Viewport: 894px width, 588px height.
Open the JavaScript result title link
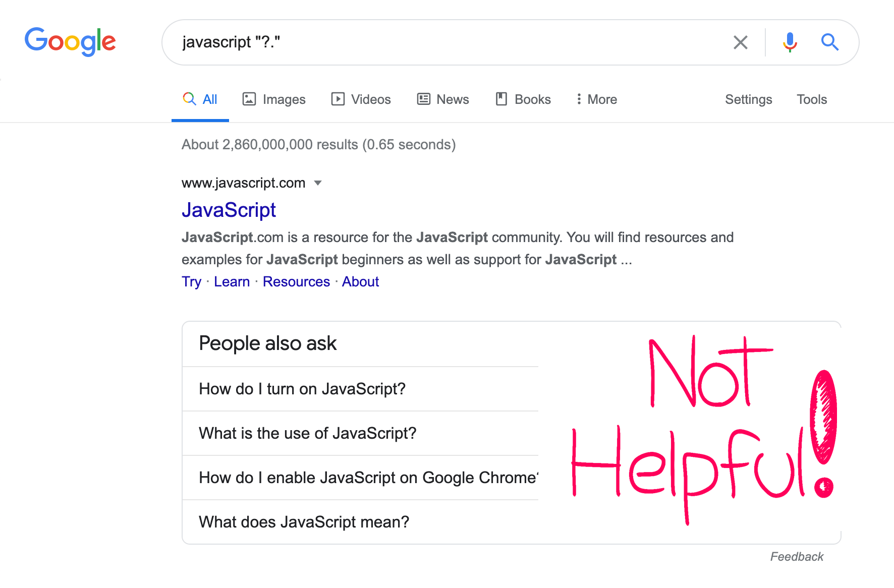[229, 210]
